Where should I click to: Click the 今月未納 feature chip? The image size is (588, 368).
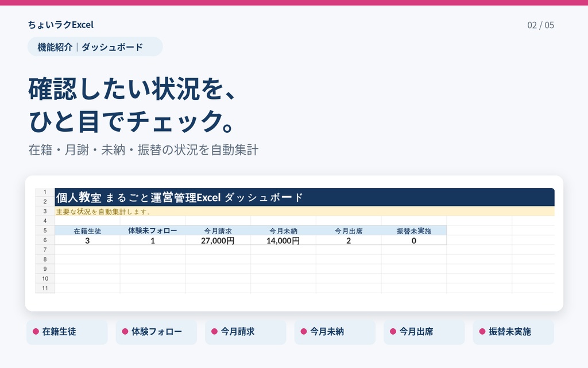[335, 332]
